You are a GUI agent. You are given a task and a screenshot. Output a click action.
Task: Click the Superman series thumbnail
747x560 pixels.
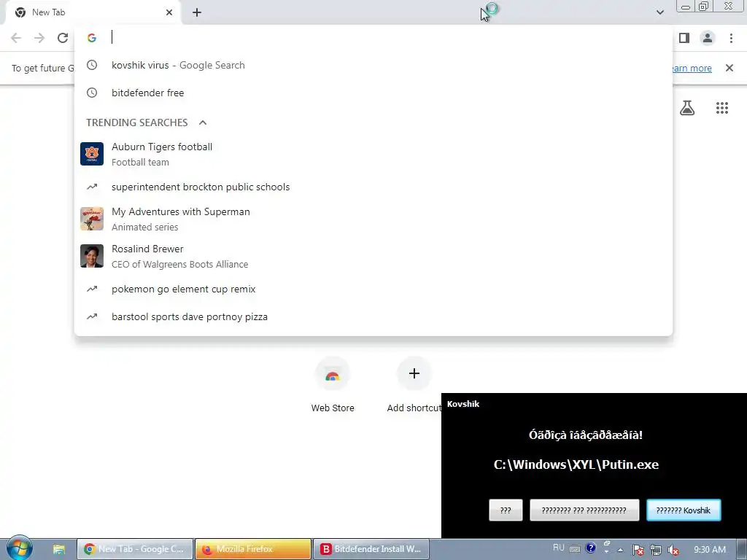pyautogui.click(x=92, y=219)
